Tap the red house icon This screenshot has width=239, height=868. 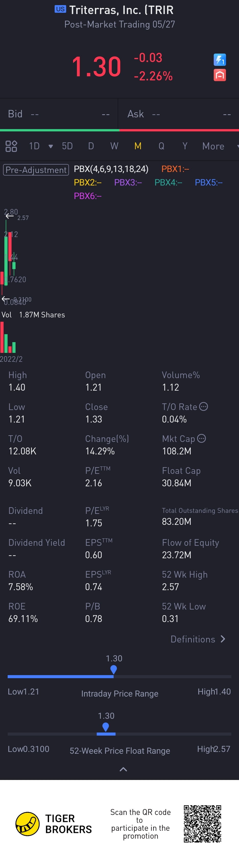[x=219, y=75]
